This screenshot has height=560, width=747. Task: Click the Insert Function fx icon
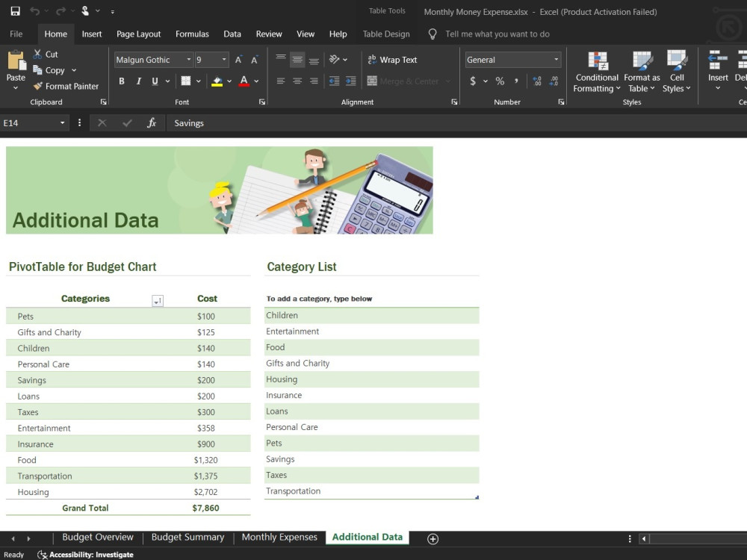[x=152, y=123]
